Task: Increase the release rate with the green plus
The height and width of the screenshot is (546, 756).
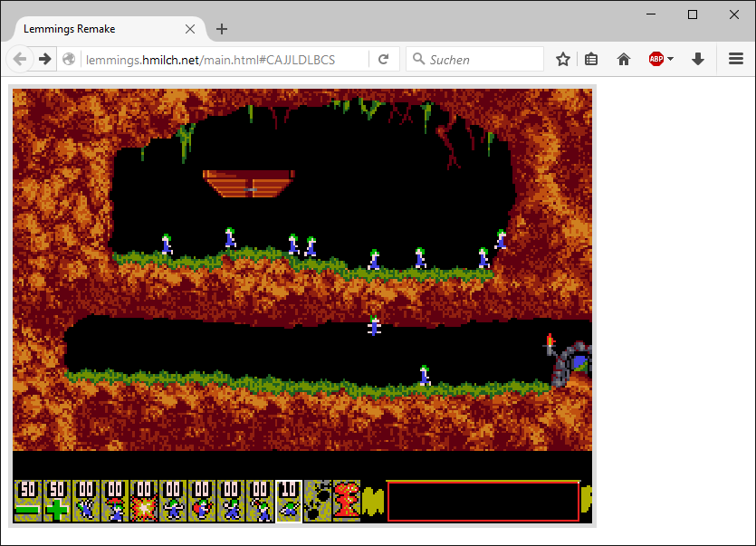Action: pyautogui.click(x=57, y=501)
